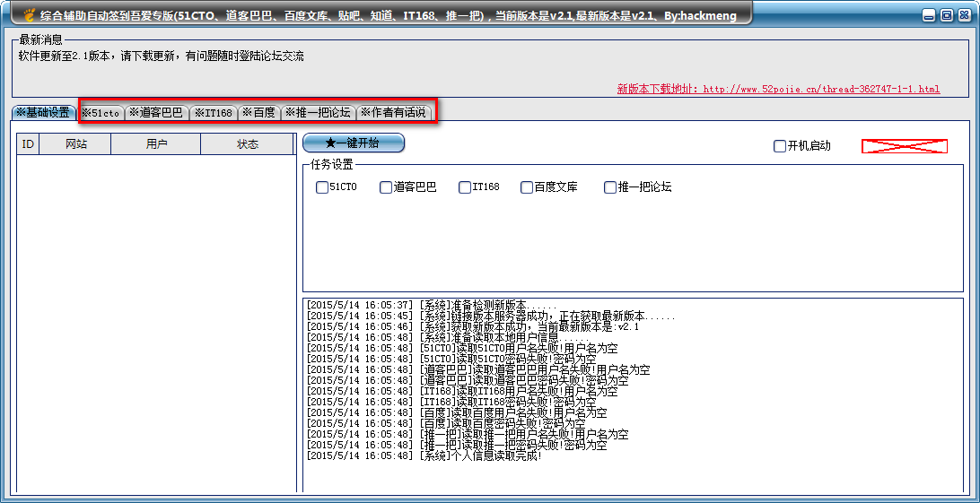Viewport: 980px width, 503px height.
Task: Enable the 百度文库 task checkbox
Action: (x=527, y=187)
